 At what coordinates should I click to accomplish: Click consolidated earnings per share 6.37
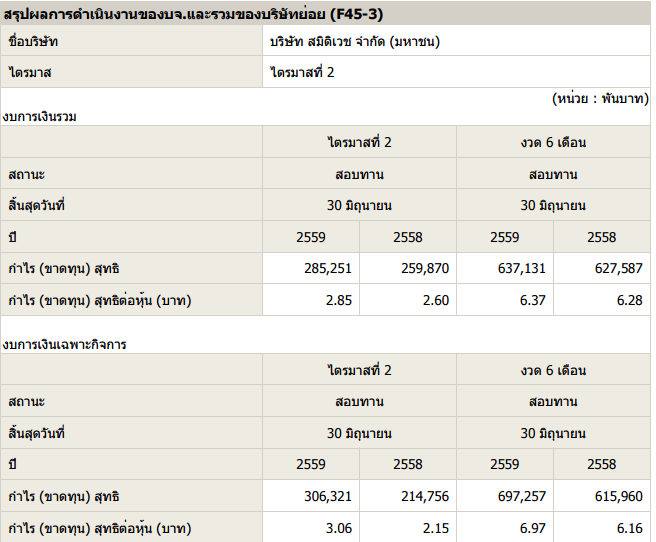[x=533, y=300]
